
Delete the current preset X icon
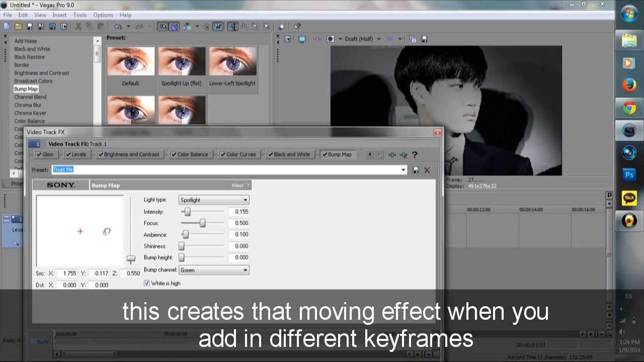[427, 170]
